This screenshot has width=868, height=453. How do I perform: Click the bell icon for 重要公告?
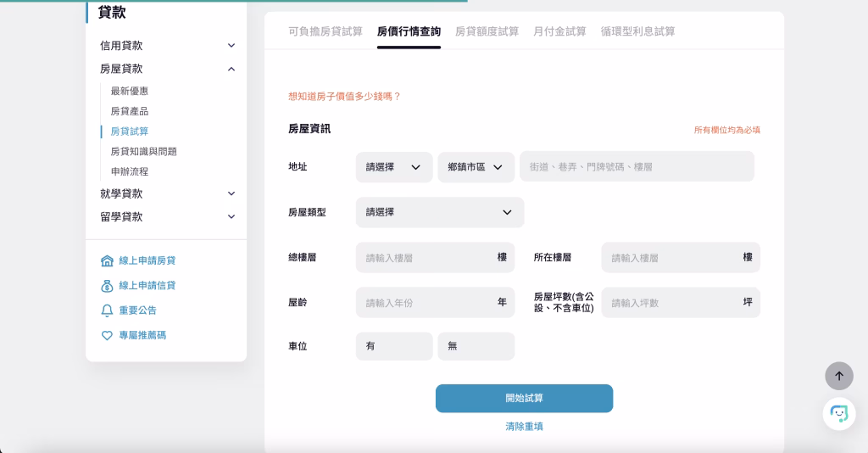pyautogui.click(x=107, y=310)
